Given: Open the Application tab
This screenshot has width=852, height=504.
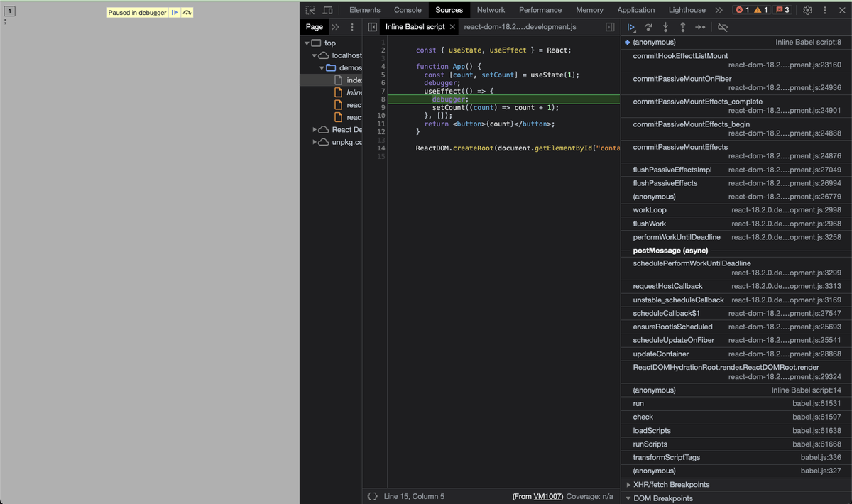Looking at the screenshot, I should coord(636,10).
